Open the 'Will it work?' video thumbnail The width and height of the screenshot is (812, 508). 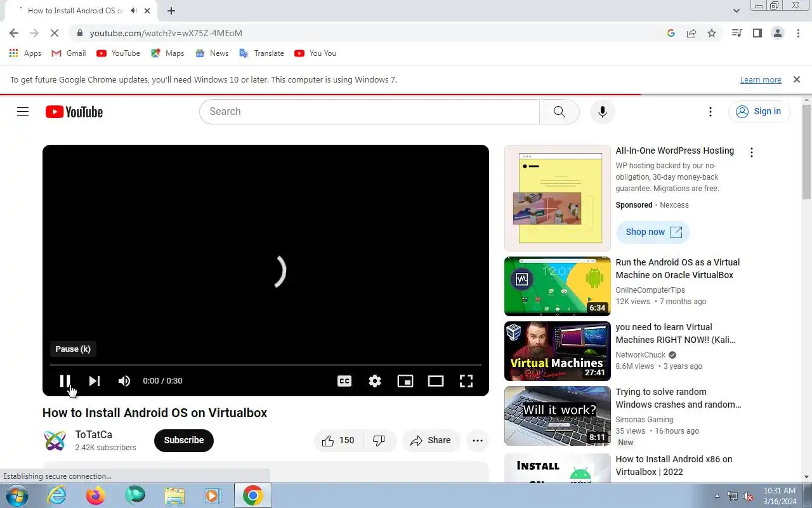(558, 416)
